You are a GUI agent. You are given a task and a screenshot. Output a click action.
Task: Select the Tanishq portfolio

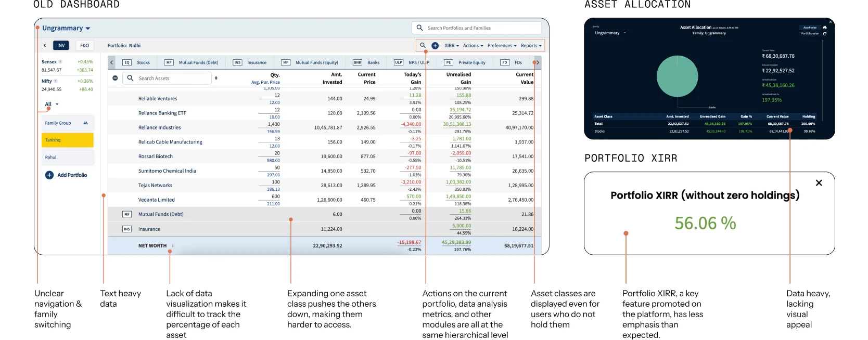tap(68, 140)
